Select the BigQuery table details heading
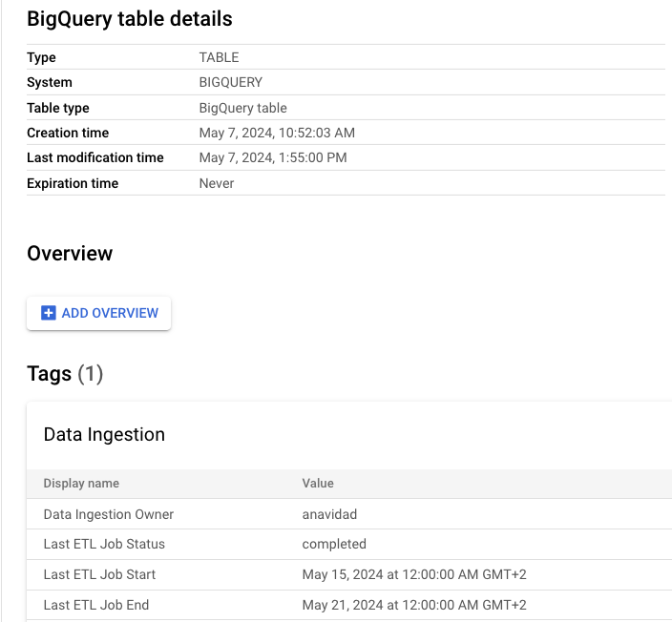The image size is (672, 622). pos(130,18)
